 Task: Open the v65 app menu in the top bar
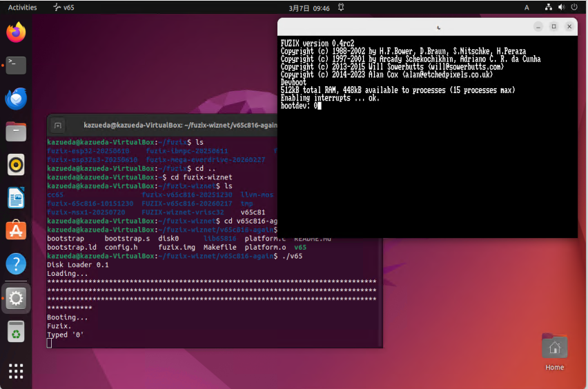(x=63, y=8)
